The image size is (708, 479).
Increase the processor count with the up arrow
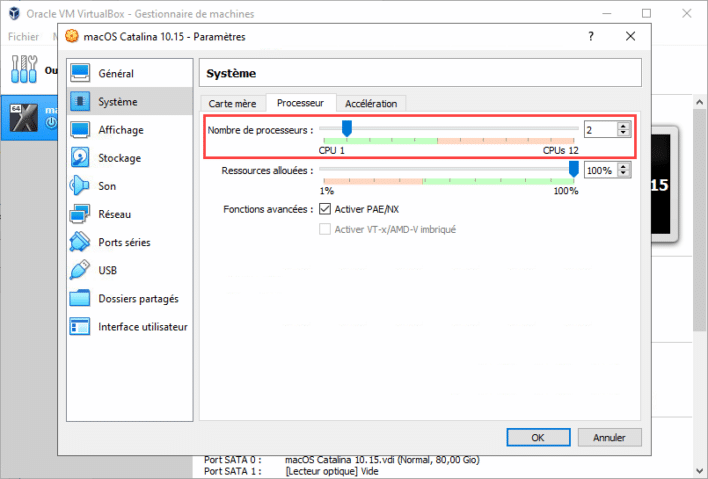(x=623, y=126)
